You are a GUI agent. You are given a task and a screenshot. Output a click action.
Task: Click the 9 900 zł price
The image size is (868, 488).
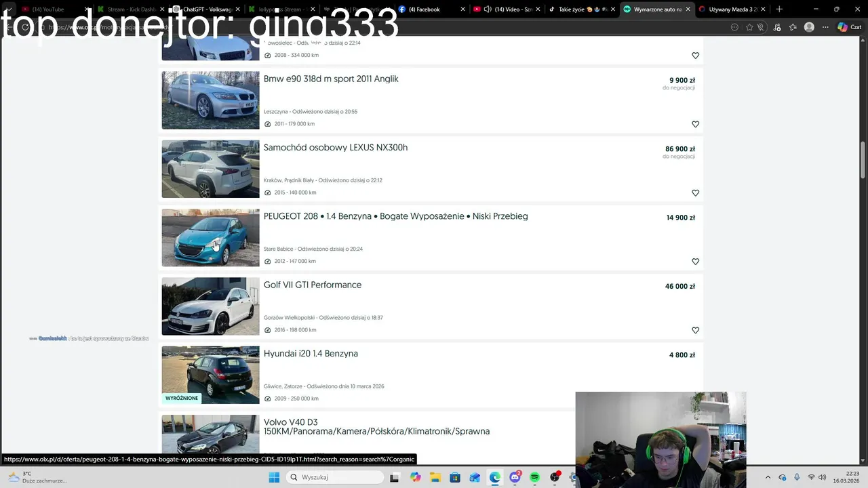682,80
